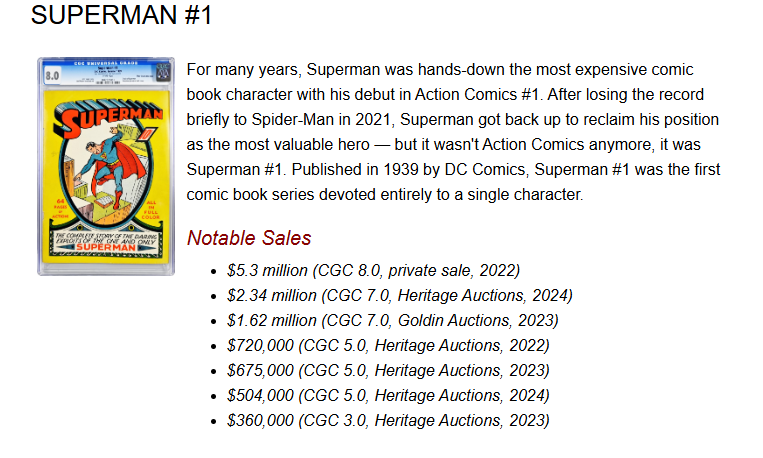Click the $675,000 Heritage Auctions 2023 entry
The image size is (763, 458).
click(388, 370)
